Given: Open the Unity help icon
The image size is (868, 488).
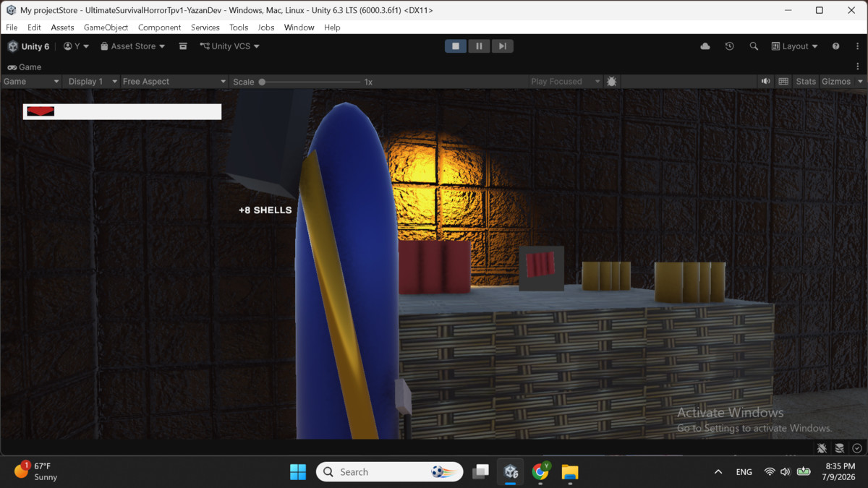Looking at the screenshot, I should point(835,46).
